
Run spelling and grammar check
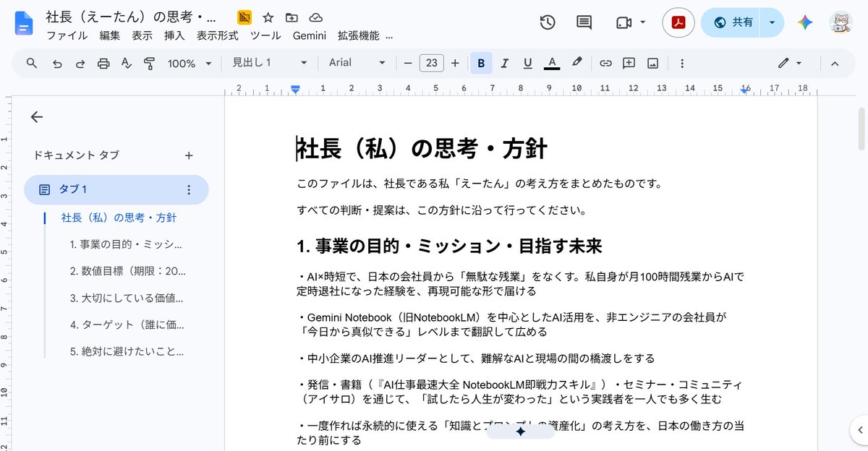pyautogui.click(x=127, y=63)
